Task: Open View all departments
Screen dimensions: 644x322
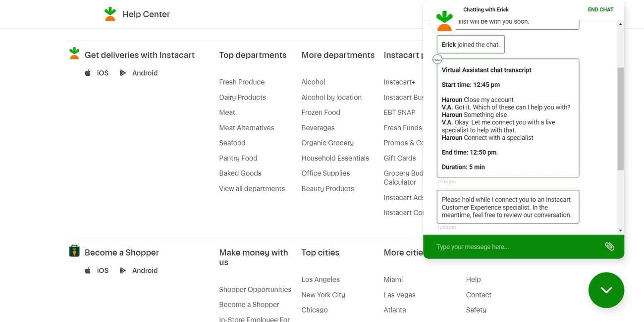Action: point(252,189)
